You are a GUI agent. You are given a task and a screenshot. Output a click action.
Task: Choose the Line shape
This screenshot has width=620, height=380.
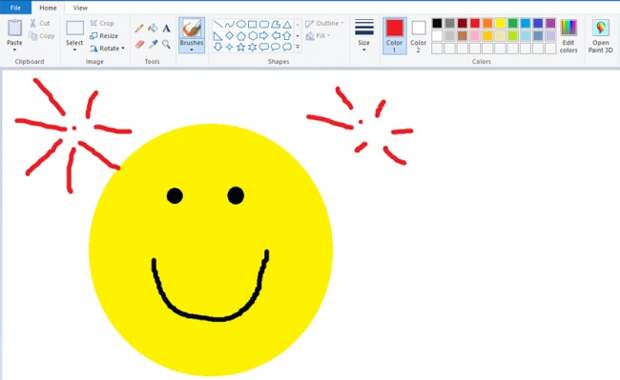[x=218, y=25]
